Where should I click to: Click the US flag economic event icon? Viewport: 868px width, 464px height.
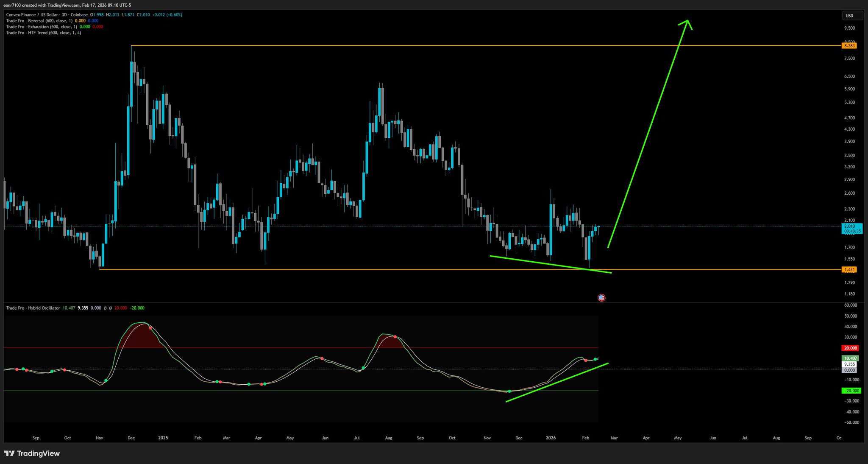pyautogui.click(x=601, y=298)
